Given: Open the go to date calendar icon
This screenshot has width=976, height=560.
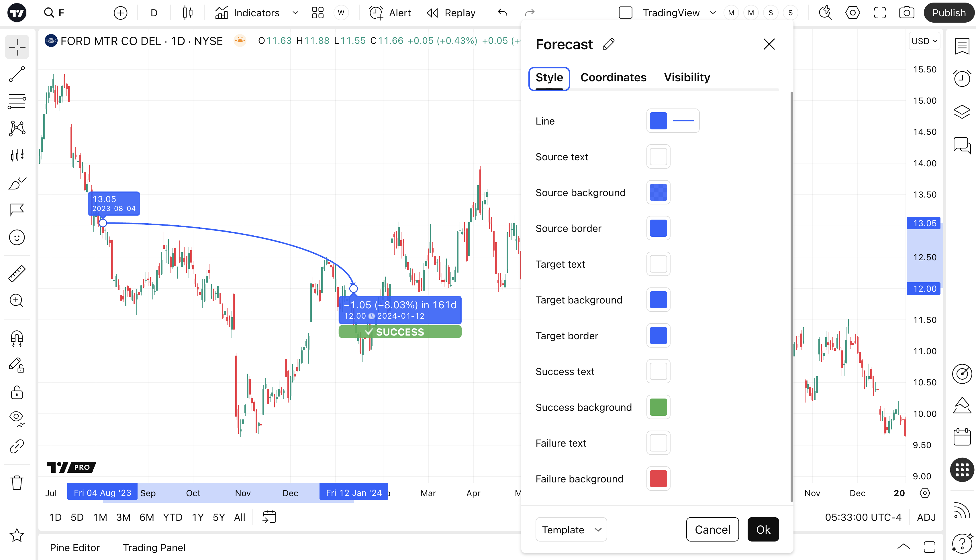Looking at the screenshot, I should (x=269, y=517).
